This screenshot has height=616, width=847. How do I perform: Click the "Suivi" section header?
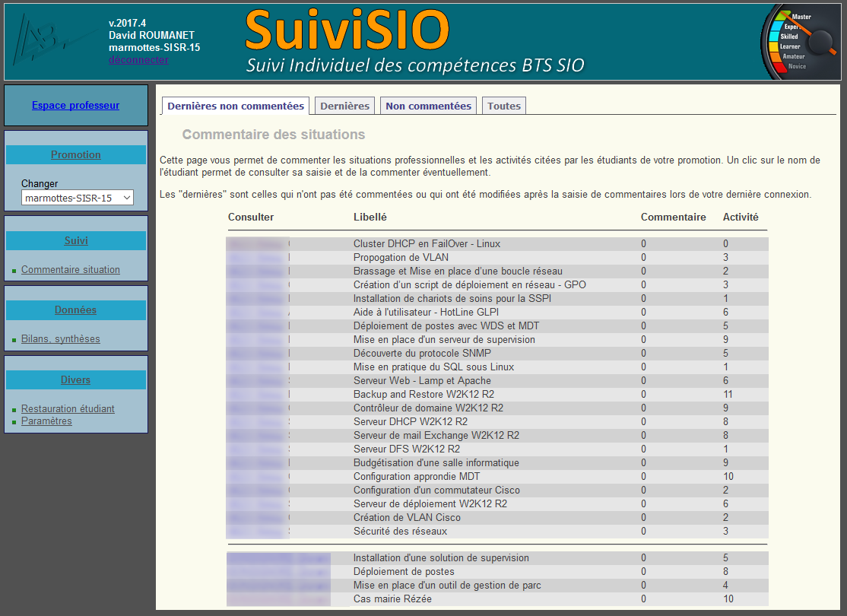click(x=75, y=240)
